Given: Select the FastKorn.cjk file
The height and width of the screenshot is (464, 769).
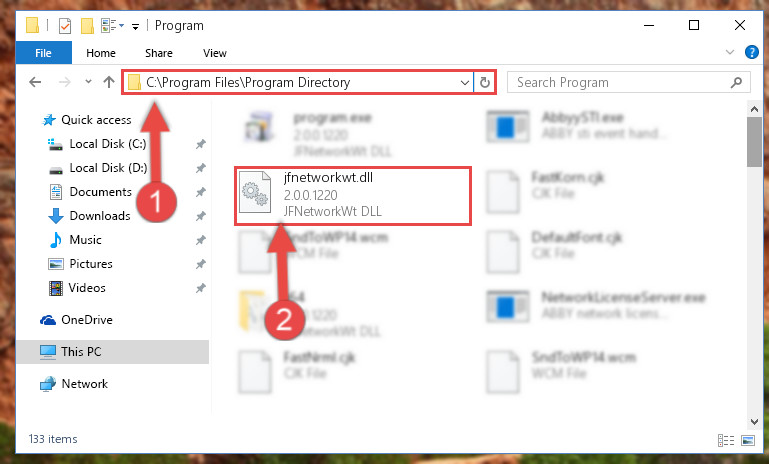Looking at the screenshot, I should [x=545, y=191].
